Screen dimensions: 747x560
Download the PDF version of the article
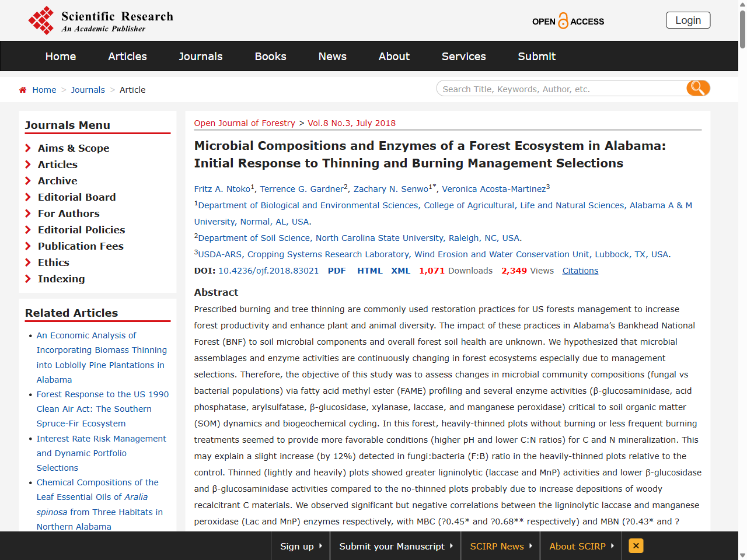337,271
